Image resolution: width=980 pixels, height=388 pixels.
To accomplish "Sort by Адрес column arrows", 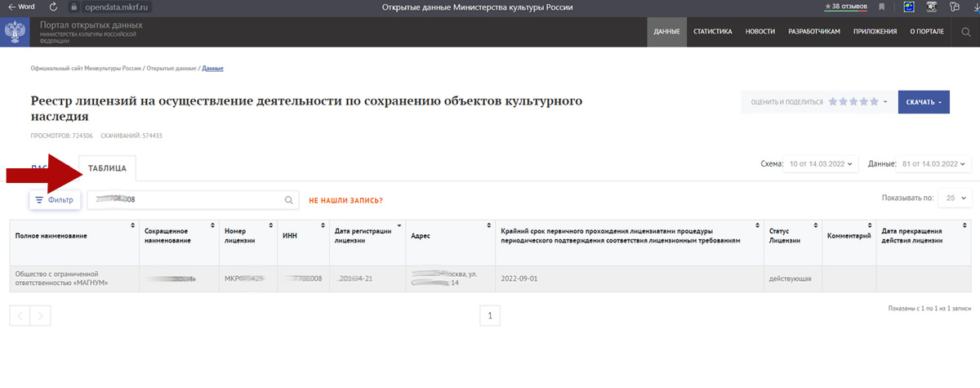I will click(x=488, y=225).
